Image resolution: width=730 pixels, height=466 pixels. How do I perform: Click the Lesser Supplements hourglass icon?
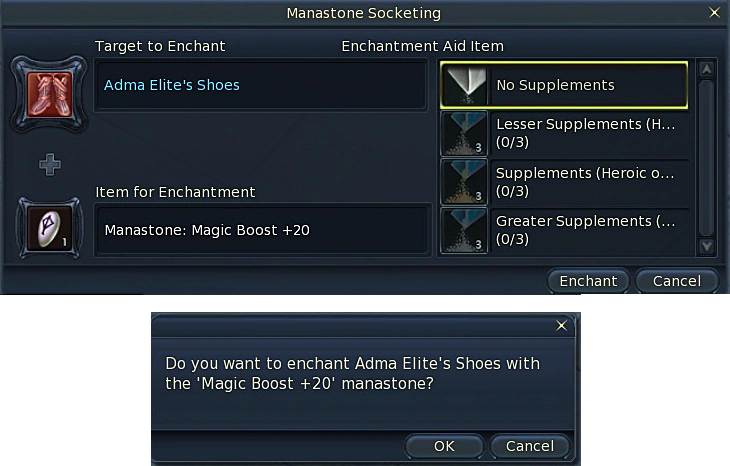(x=464, y=134)
